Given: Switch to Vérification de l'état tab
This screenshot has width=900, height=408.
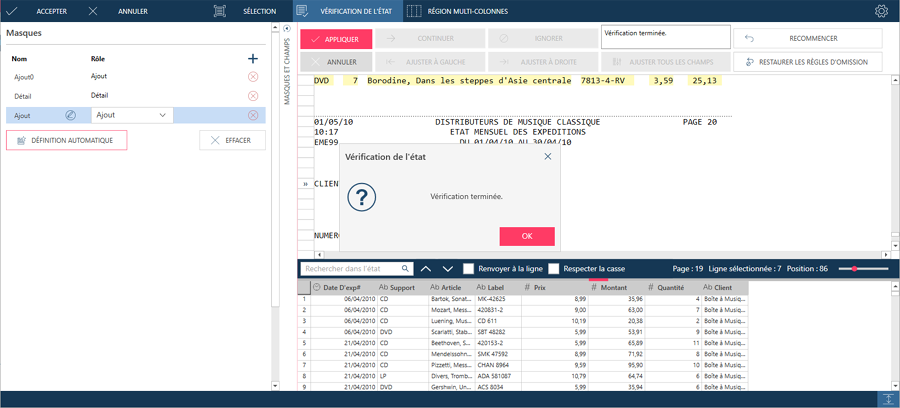Looking at the screenshot, I should 348,11.
